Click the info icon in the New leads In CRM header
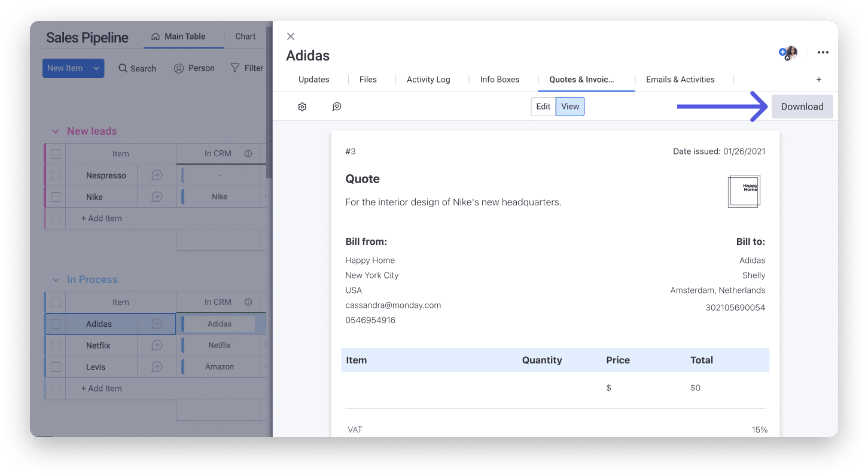 pyautogui.click(x=248, y=154)
